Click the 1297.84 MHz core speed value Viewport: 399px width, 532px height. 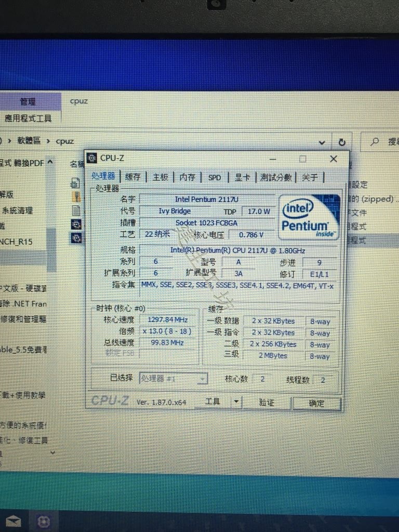point(168,320)
